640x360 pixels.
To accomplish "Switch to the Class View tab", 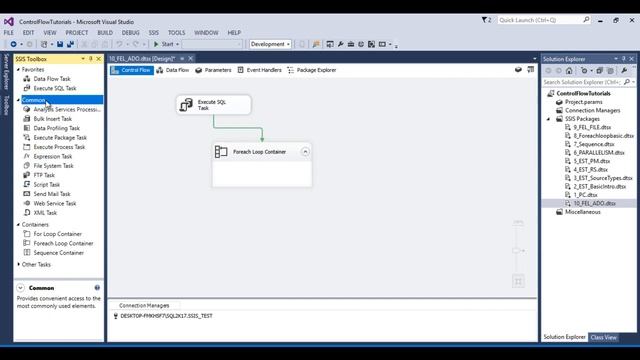I will click(x=603, y=337).
